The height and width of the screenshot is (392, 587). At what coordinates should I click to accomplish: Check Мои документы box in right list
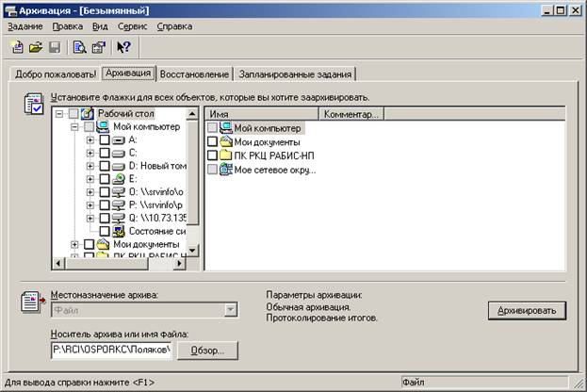212,141
